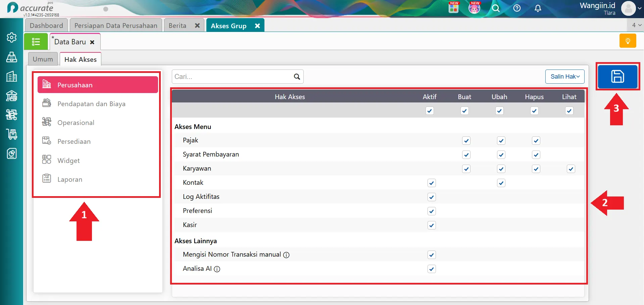This screenshot has width=644, height=305.
Task: Click info icon beside Analisa AI
Action: tap(217, 269)
